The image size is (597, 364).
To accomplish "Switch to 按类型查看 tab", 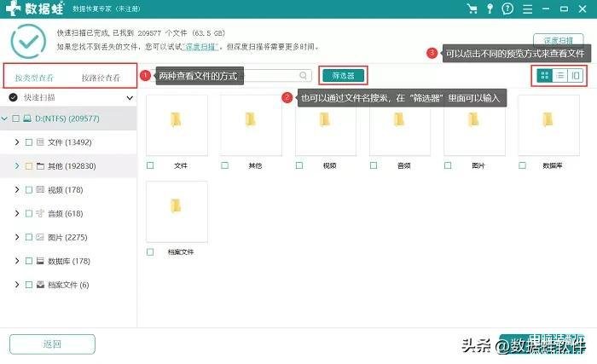I will coord(35,78).
